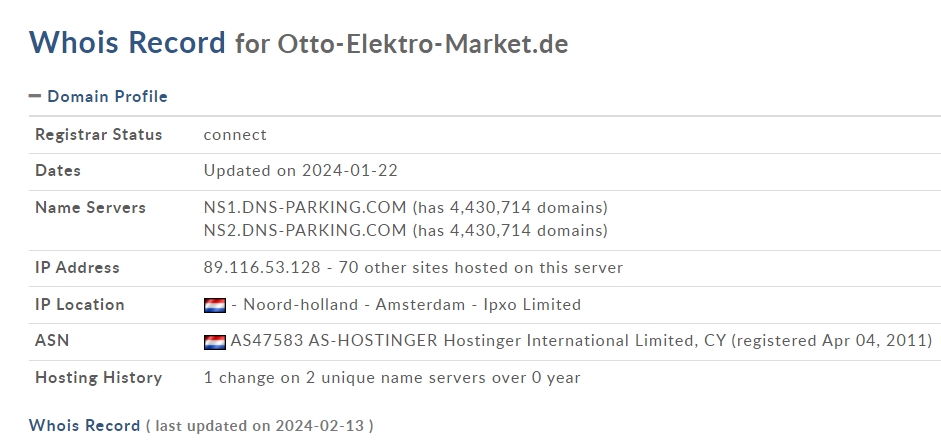The height and width of the screenshot is (444, 941).
Task: Click the 'connect' registrar status value
Action: (235, 134)
